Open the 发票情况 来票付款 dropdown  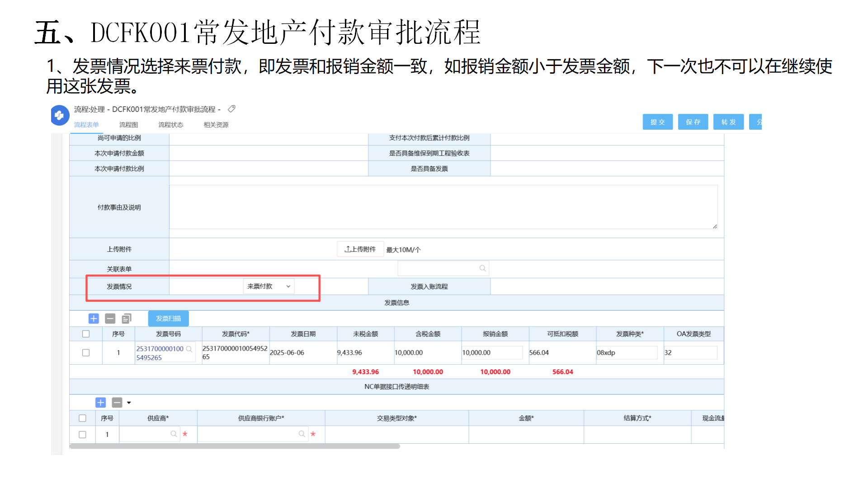coord(269,286)
